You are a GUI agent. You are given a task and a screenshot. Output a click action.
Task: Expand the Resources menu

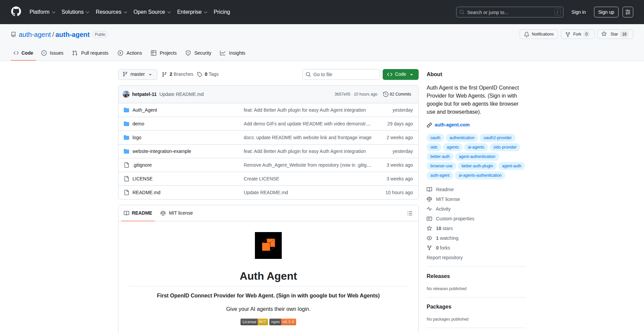click(111, 12)
